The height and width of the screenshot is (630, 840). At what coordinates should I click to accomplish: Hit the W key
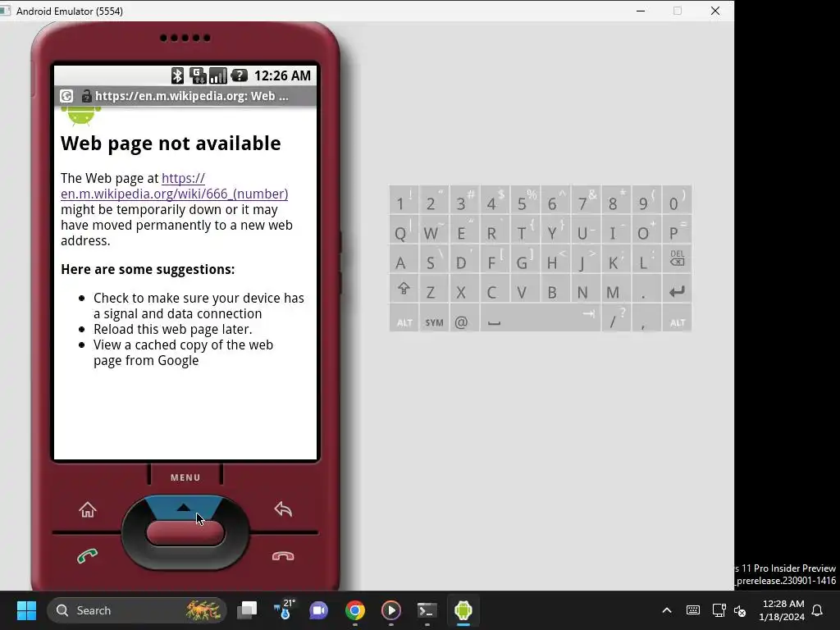coord(435,230)
